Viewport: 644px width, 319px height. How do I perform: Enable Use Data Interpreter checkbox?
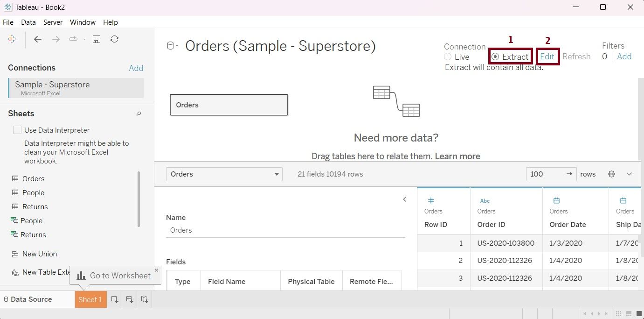click(17, 130)
